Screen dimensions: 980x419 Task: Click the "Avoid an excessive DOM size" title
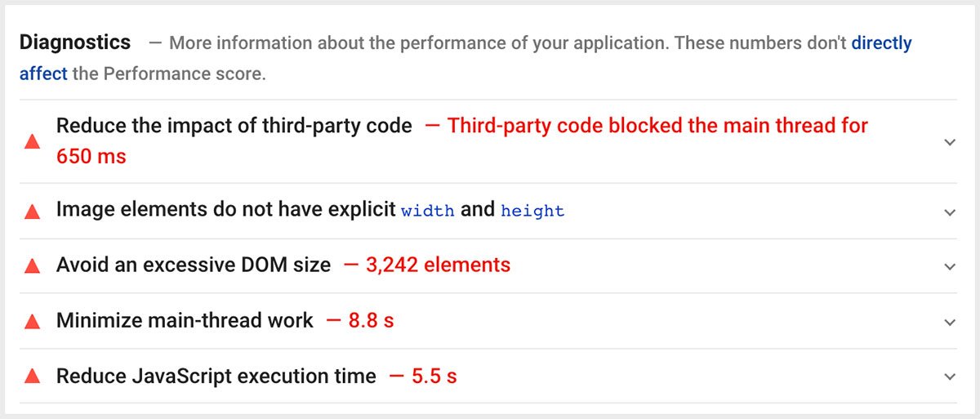click(194, 265)
